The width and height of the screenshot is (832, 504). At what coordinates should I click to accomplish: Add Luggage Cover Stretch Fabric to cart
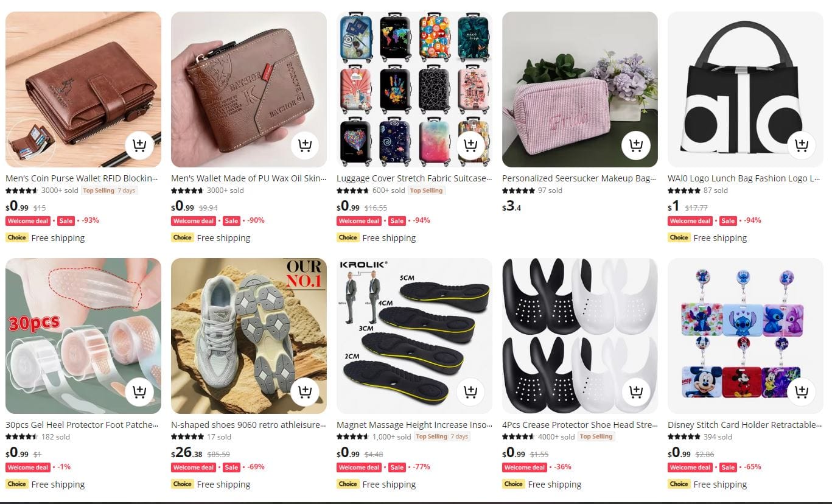[470, 145]
